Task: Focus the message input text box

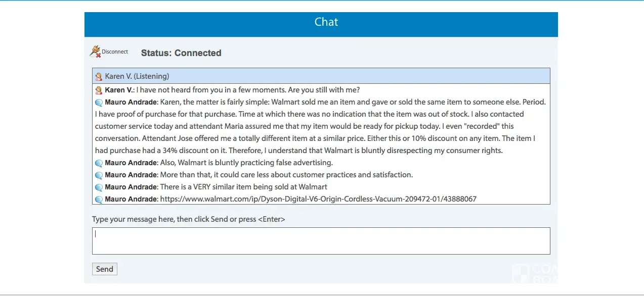Action: pyautogui.click(x=321, y=241)
